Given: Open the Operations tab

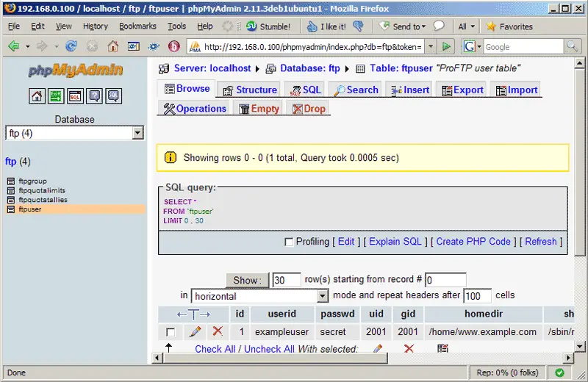Looking at the screenshot, I should click(x=195, y=109).
